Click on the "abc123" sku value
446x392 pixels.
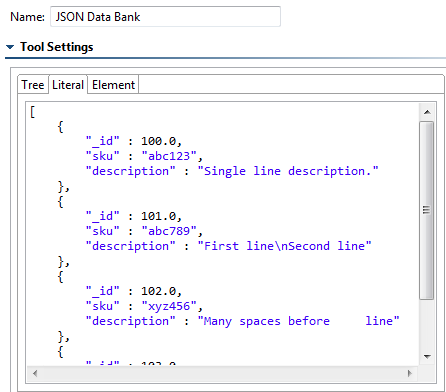pyautogui.click(x=169, y=156)
